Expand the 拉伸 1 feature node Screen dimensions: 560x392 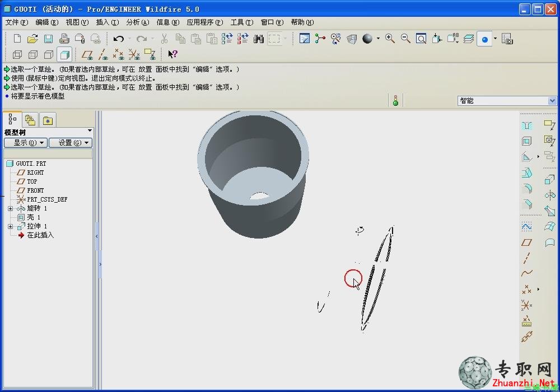10,226
